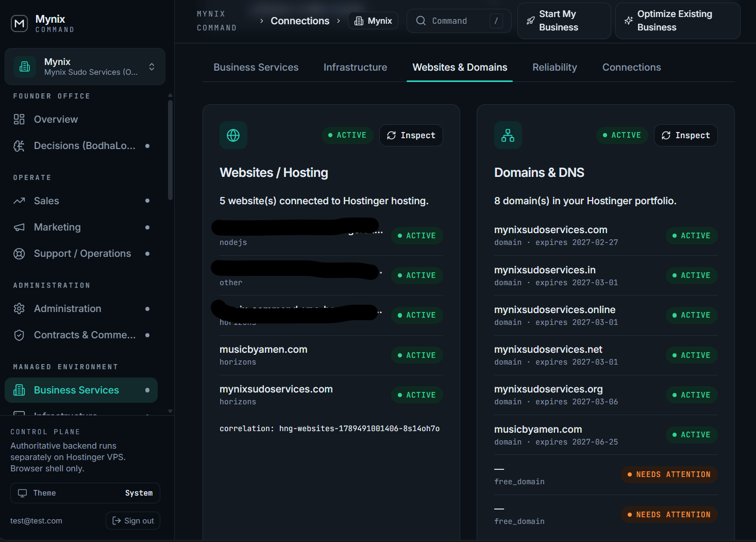
Task: Open Decisions (BodhaLo...) sidebar item
Action: point(81,146)
